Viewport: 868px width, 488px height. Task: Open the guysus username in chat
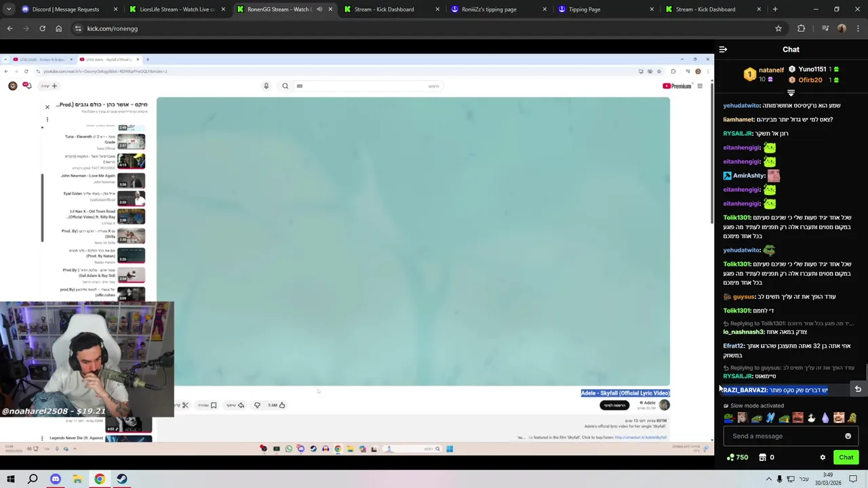click(743, 297)
